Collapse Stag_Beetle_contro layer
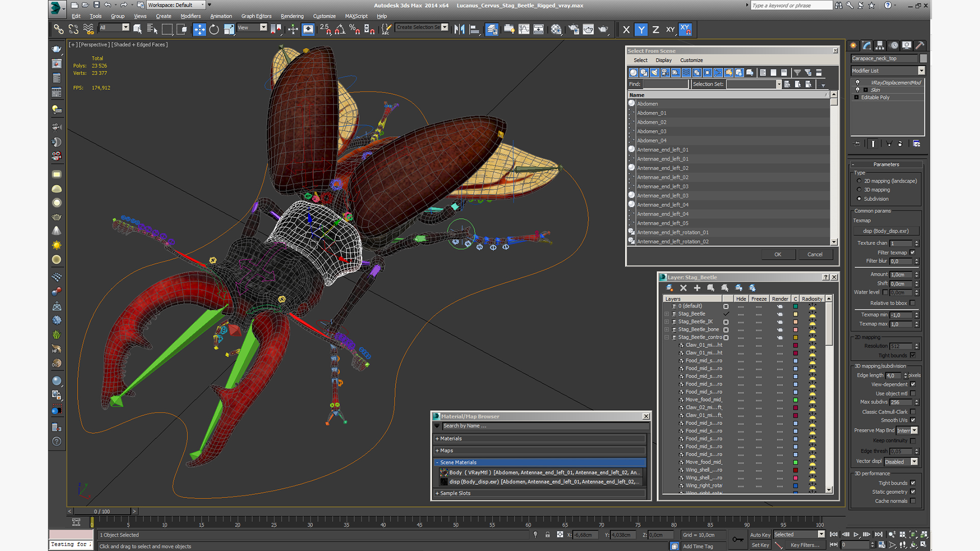The width and height of the screenshot is (980, 551). click(667, 338)
